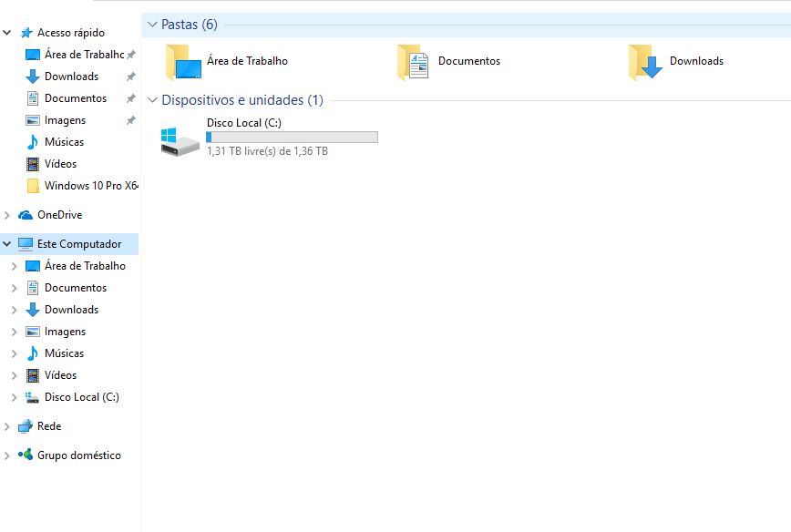The height and width of the screenshot is (532, 791).
Task: Click the Downloads icon under Este Computador
Action: point(33,310)
